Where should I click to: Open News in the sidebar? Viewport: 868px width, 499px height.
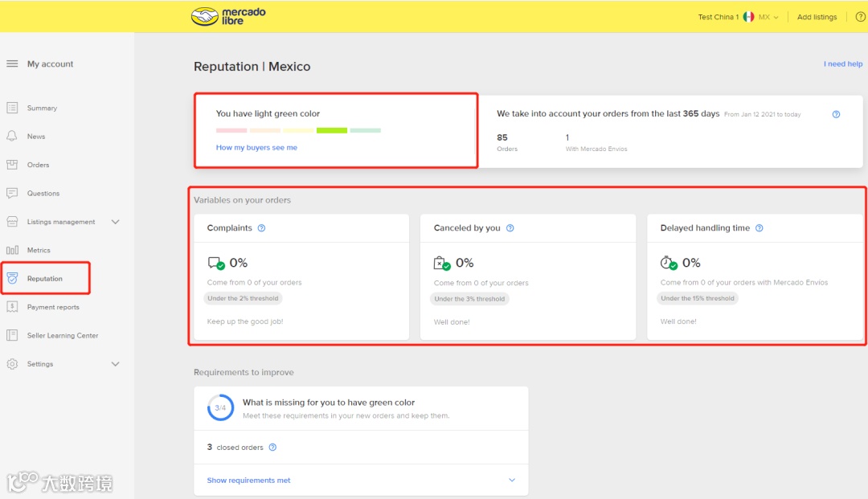pyautogui.click(x=36, y=136)
